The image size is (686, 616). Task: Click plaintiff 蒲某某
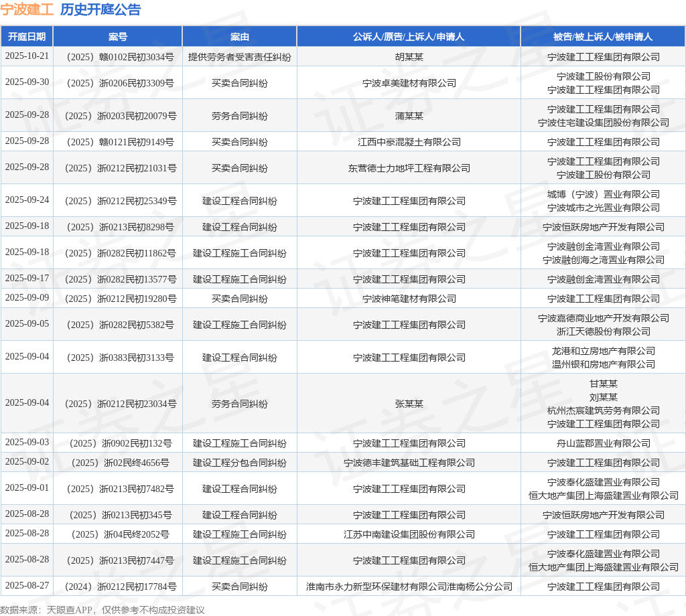point(409,116)
